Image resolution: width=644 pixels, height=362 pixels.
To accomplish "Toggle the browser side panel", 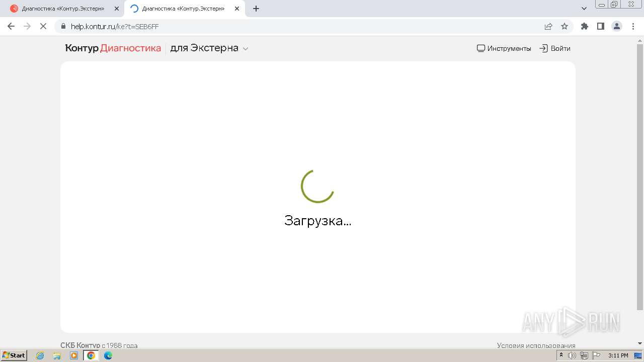I will click(601, 26).
